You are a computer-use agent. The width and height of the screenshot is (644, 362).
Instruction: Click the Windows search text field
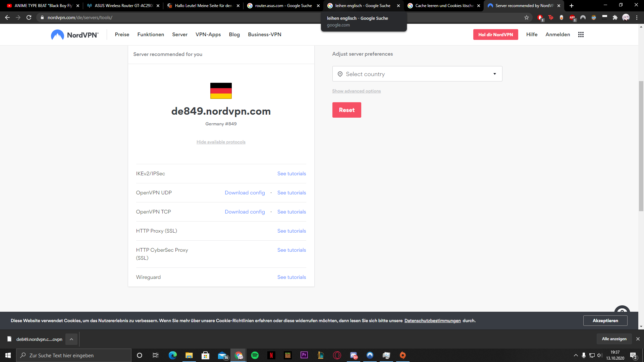pyautogui.click(x=74, y=355)
